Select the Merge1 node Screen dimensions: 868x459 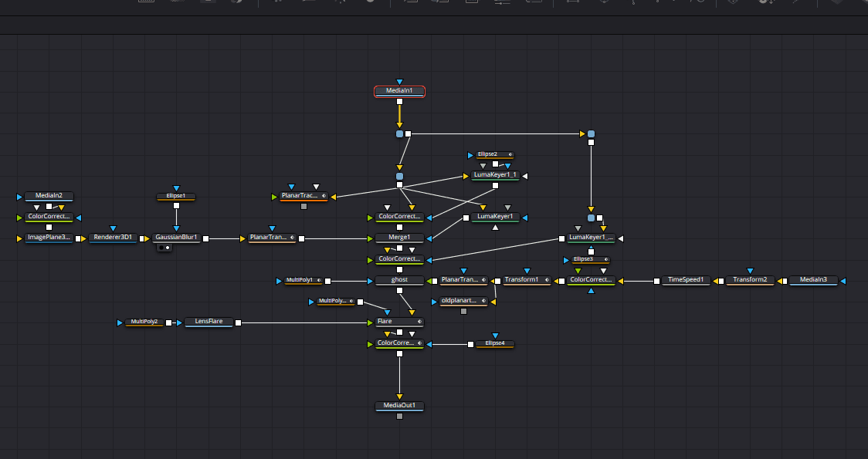pos(399,238)
